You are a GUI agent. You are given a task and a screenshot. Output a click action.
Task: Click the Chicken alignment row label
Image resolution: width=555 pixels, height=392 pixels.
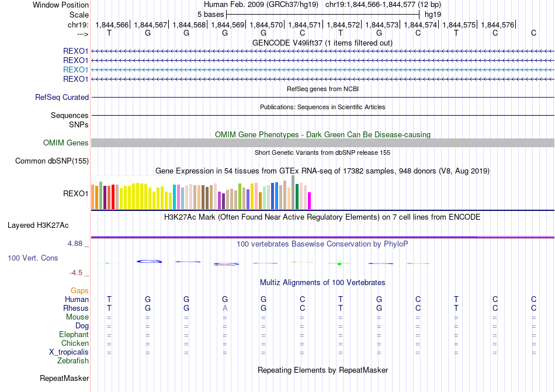75,343
